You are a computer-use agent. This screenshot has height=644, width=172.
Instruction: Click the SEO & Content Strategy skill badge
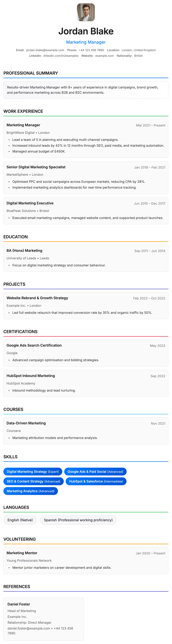coord(34,482)
